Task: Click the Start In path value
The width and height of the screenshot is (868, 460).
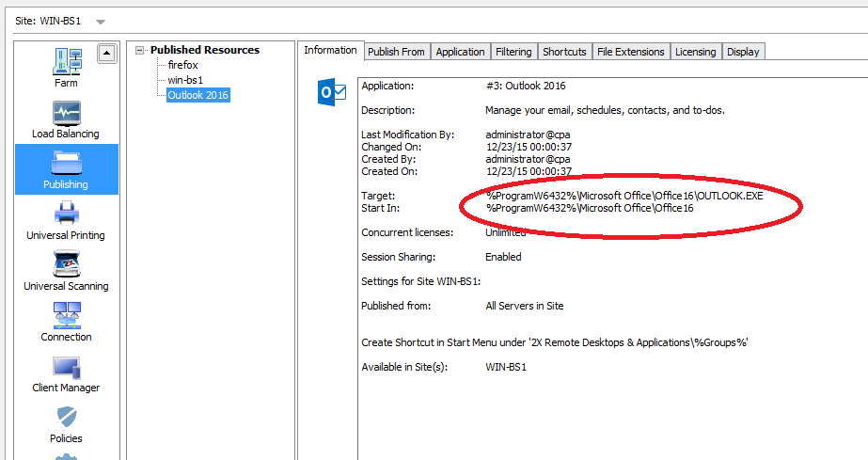Action: point(590,208)
